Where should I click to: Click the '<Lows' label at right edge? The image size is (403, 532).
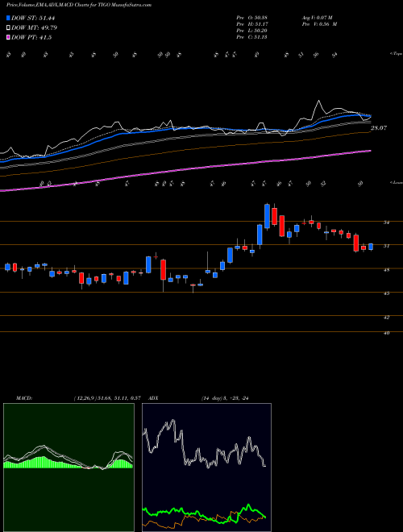(x=396, y=182)
